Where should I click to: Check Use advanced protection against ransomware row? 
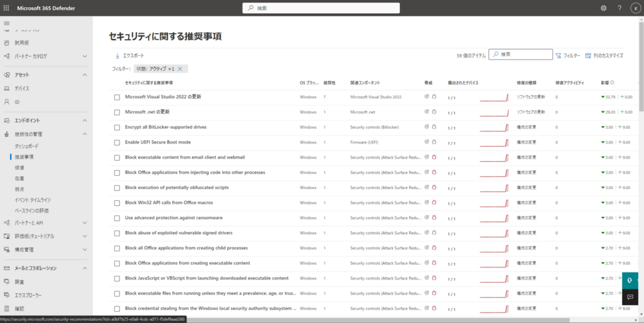click(117, 218)
